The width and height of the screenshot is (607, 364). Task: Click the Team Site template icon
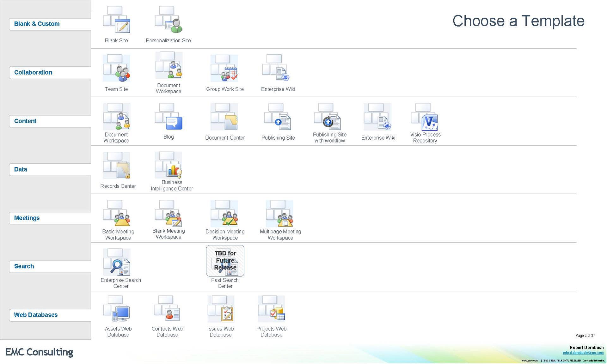(116, 68)
